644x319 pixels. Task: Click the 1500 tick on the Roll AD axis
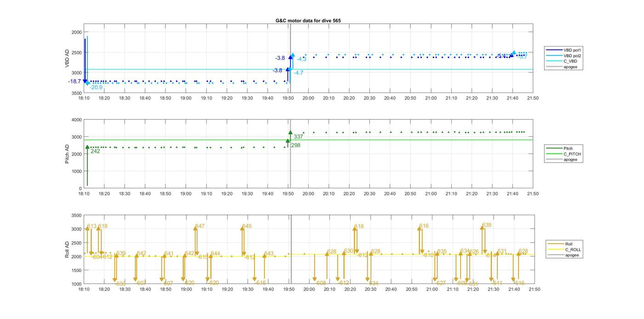click(x=76, y=270)
